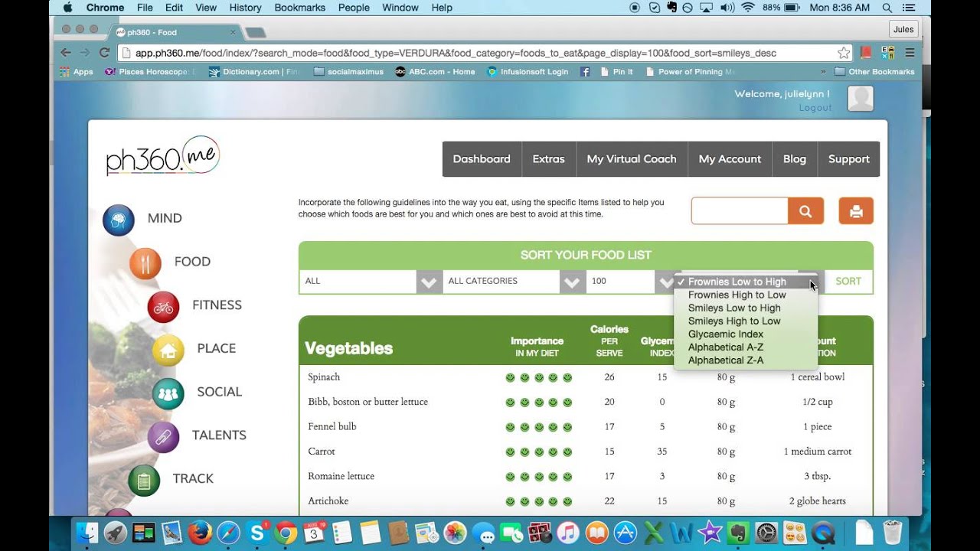Click the Artichoke row name

328,501
